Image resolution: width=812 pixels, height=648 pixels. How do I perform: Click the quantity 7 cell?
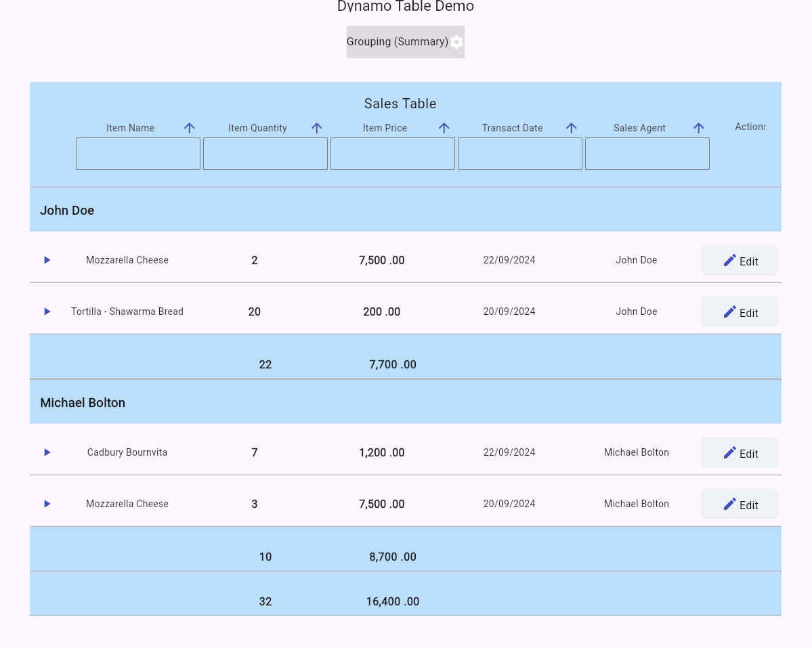(254, 453)
